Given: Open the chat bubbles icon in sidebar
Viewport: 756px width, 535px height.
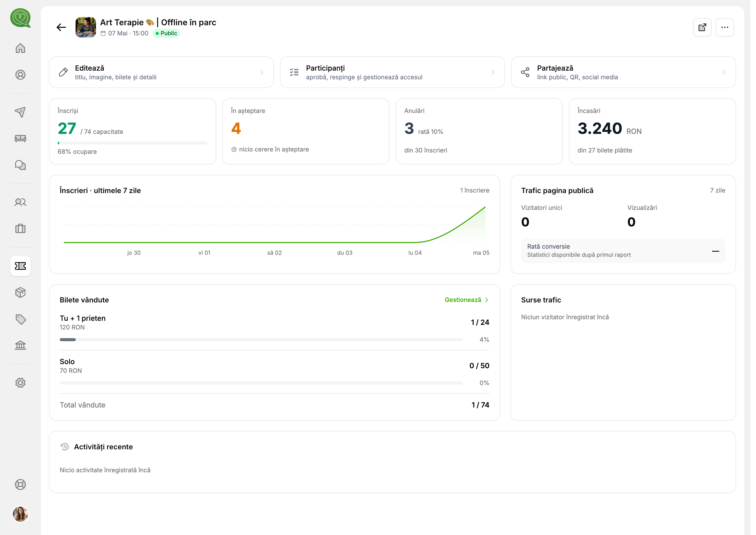Looking at the screenshot, I should tap(20, 165).
